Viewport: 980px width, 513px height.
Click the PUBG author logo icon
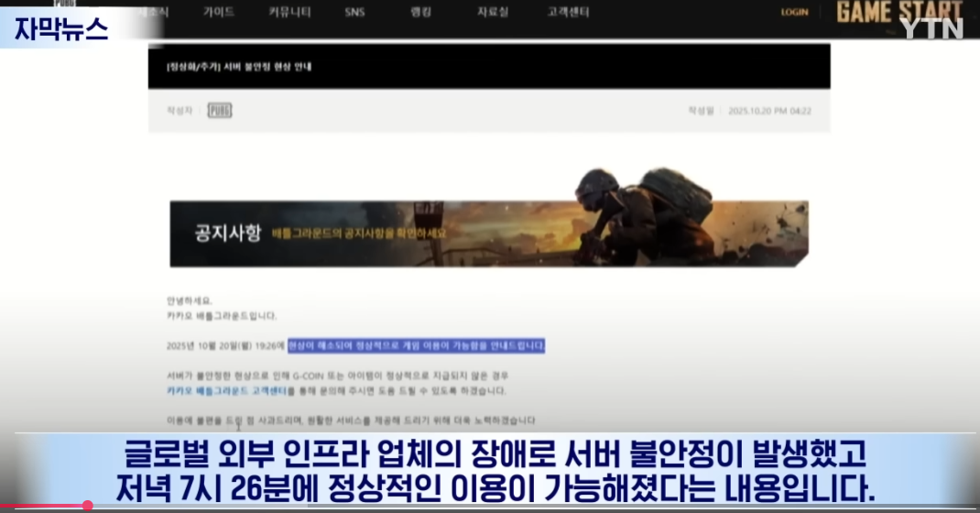click(219, 111)
